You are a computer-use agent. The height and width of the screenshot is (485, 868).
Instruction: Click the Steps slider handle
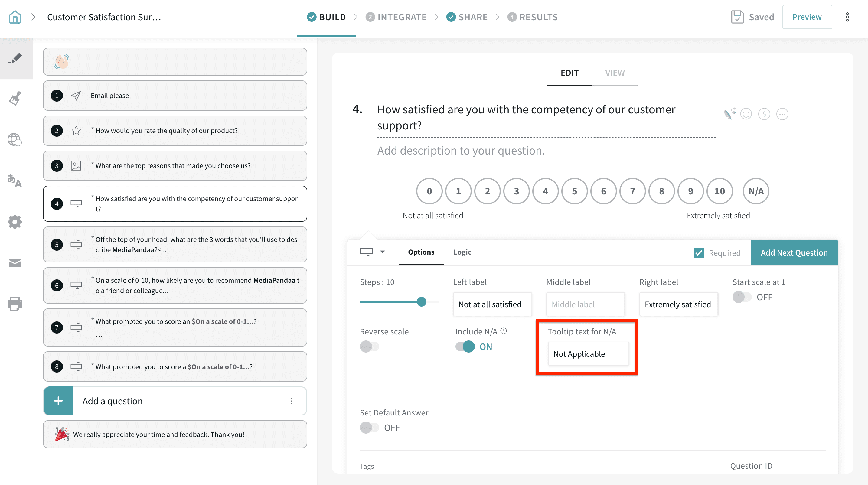pos(421,302)
